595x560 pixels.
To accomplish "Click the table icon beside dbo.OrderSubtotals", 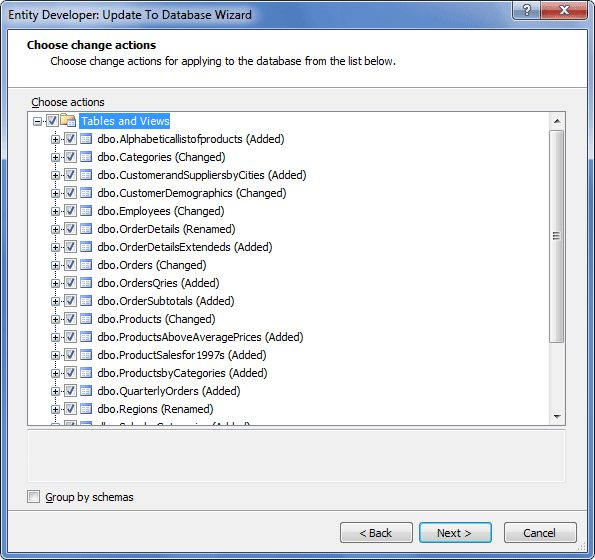I will click(86, 301).
